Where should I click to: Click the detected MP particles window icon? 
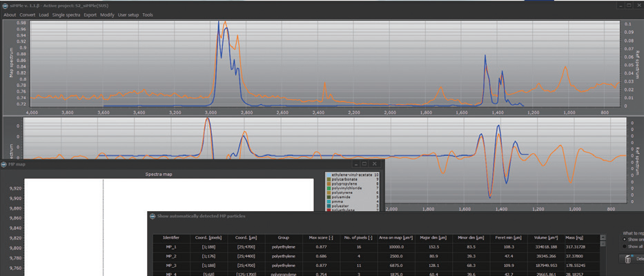[x=153, y=216]
